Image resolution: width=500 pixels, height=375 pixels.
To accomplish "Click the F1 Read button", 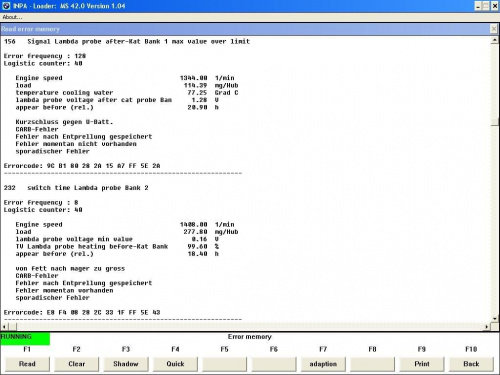I will click(x=27, y=364).
